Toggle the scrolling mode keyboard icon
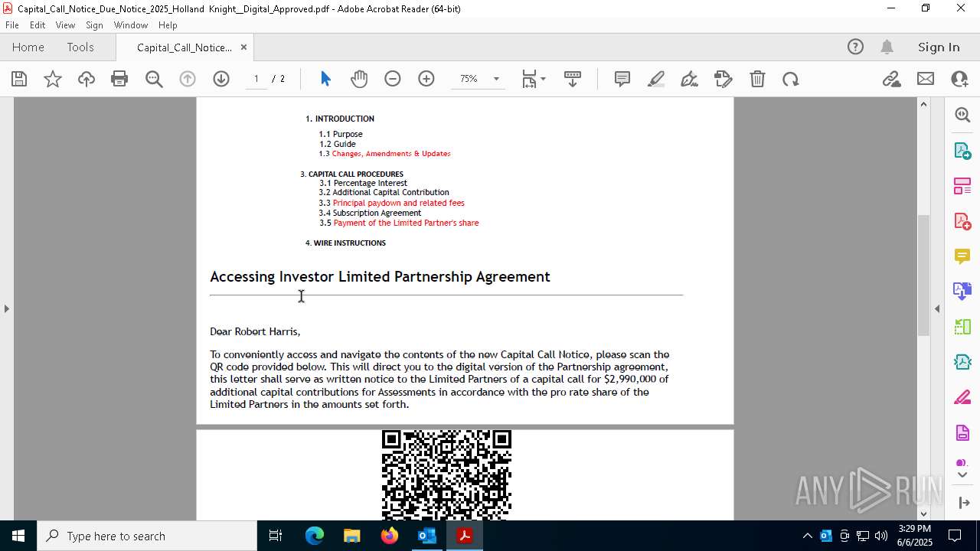This screenshot has width=980, height=551. coord(573,79)
